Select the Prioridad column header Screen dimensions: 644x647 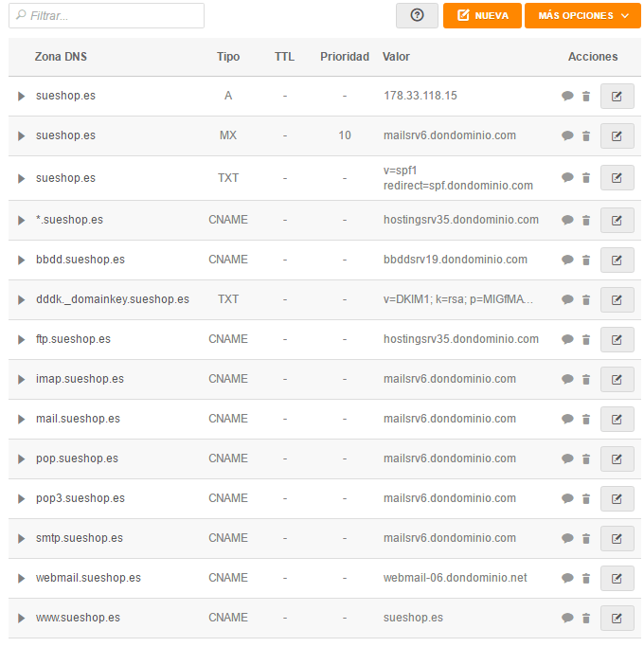[x=345, y=57]
